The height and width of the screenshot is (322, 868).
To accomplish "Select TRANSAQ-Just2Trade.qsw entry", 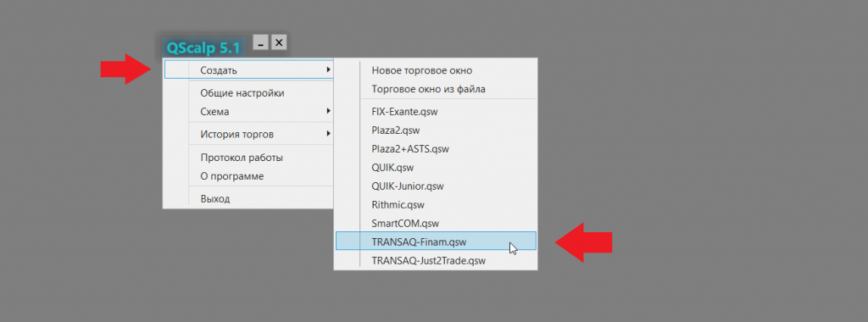I will click(428, 261).
